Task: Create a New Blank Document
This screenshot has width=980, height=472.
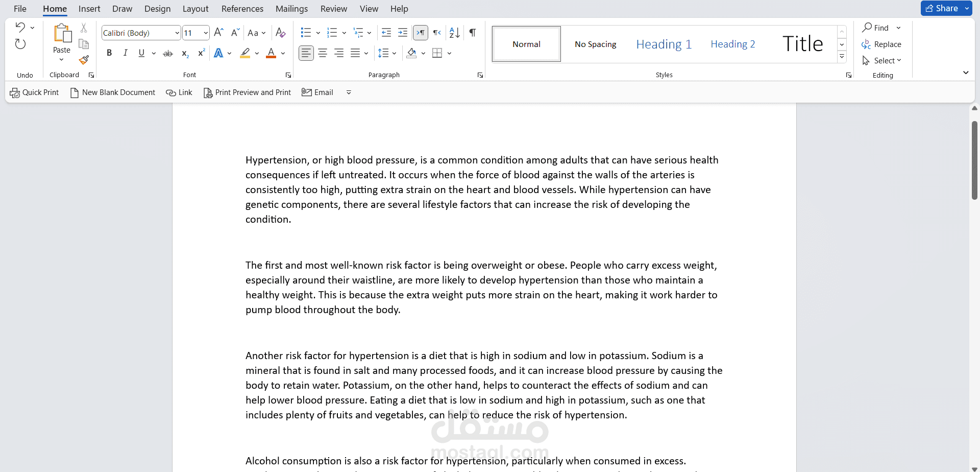Action: point(113,92)
